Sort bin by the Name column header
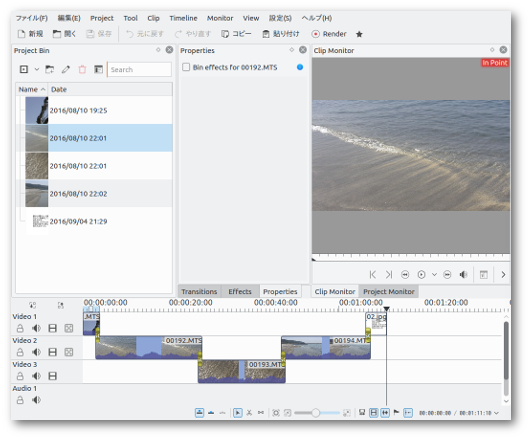 pyautogui.click(x=32, y=89)
